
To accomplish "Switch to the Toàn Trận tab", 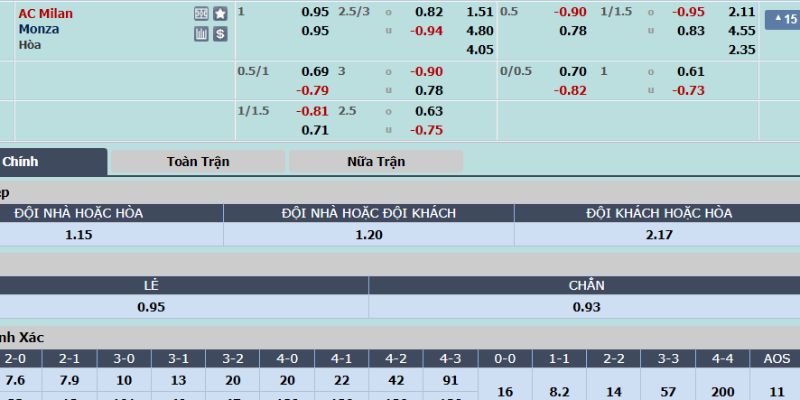I will (x=196, y=161).
